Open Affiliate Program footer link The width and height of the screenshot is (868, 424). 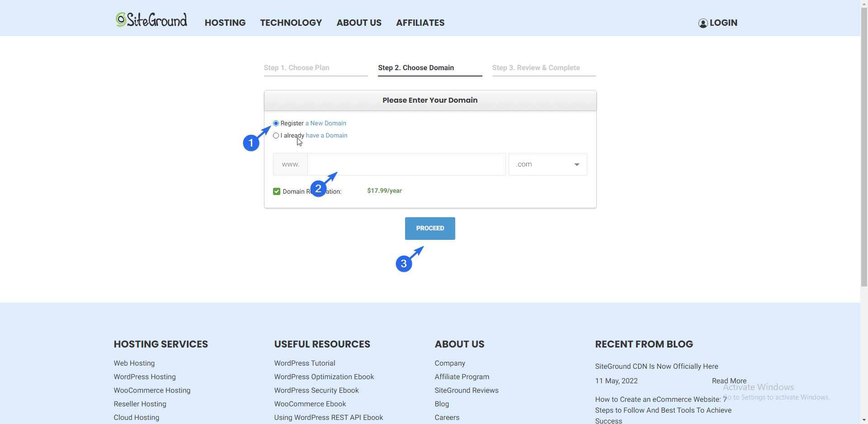coord(462,376)
